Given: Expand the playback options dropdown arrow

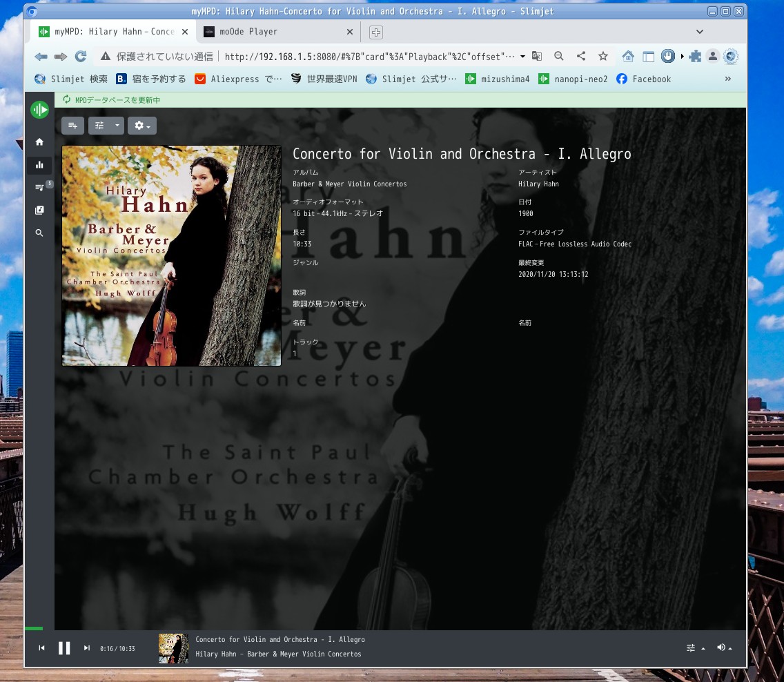Looking at the screenshot, I should [x=117, y=126].
